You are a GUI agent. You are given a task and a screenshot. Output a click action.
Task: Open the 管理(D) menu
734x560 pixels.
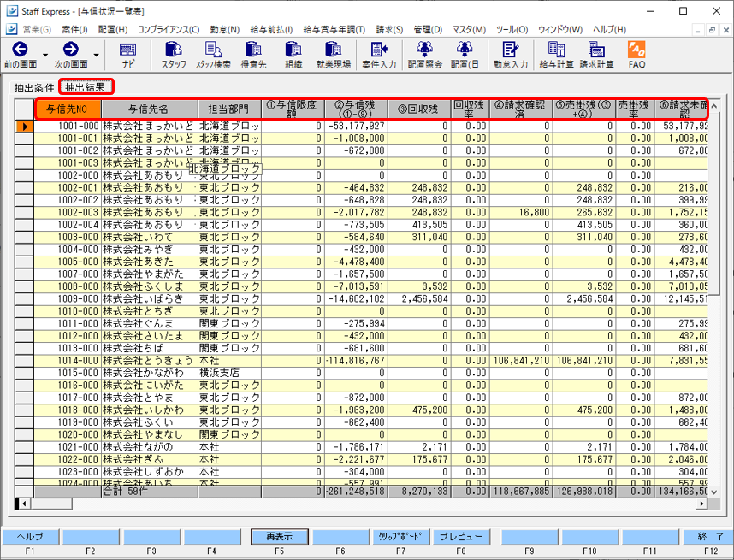click(x=428, y=29)
